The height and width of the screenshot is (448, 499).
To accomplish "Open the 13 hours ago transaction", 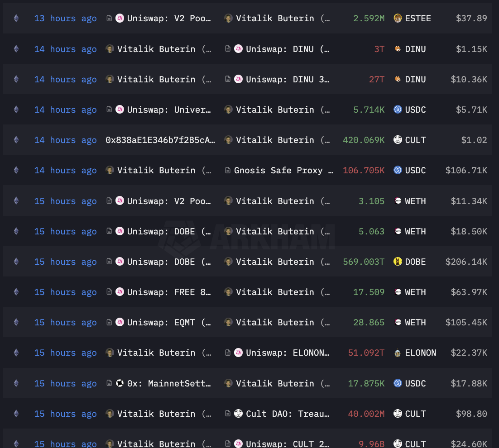I will 66,19.
